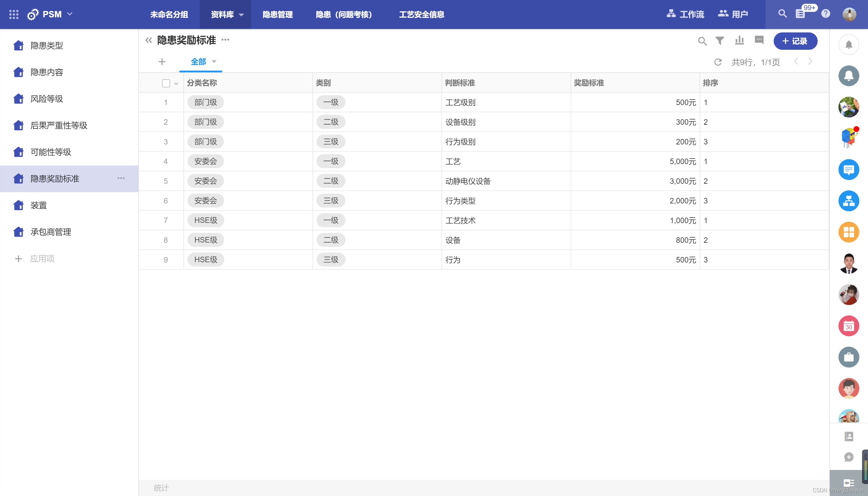Open 工艺安全信息 in top navigation
This screenshot has width=868, height=496.
click(421, 15)
